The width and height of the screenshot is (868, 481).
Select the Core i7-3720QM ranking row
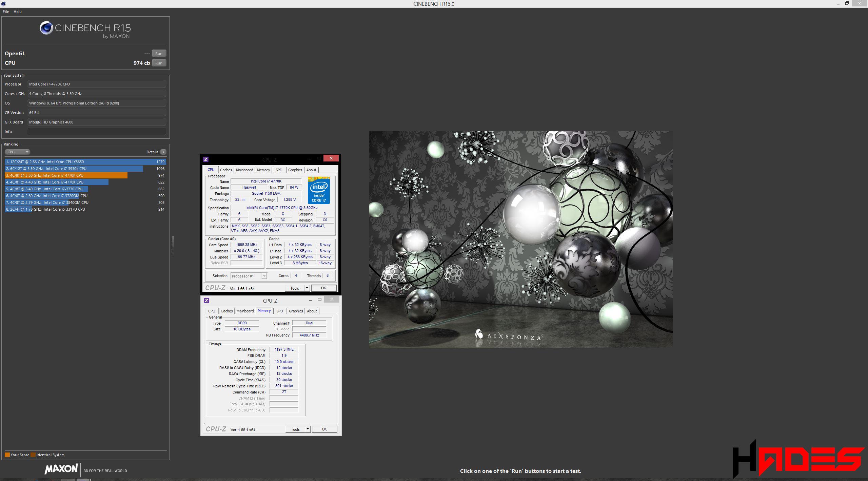point(85,196)
